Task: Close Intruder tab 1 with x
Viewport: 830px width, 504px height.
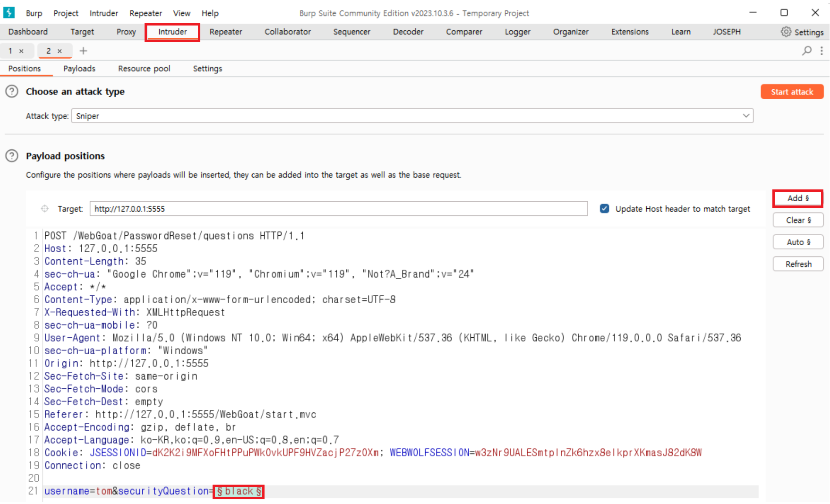Action: [21, 51]
